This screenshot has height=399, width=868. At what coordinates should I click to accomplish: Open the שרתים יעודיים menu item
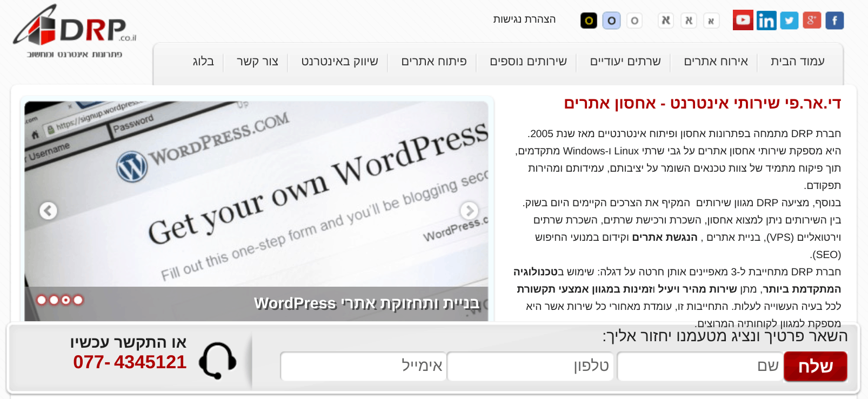coord(625,62)
